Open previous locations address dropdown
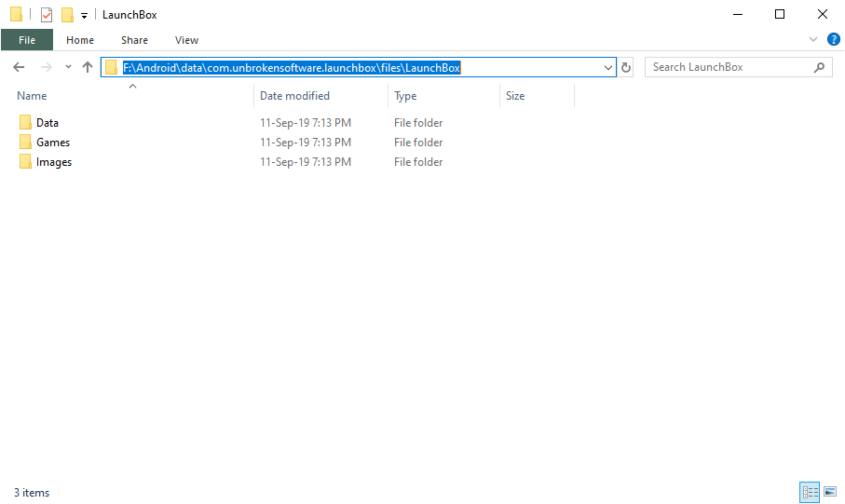The width and height of the screenshot is (845, 504). tap(607, 67)
